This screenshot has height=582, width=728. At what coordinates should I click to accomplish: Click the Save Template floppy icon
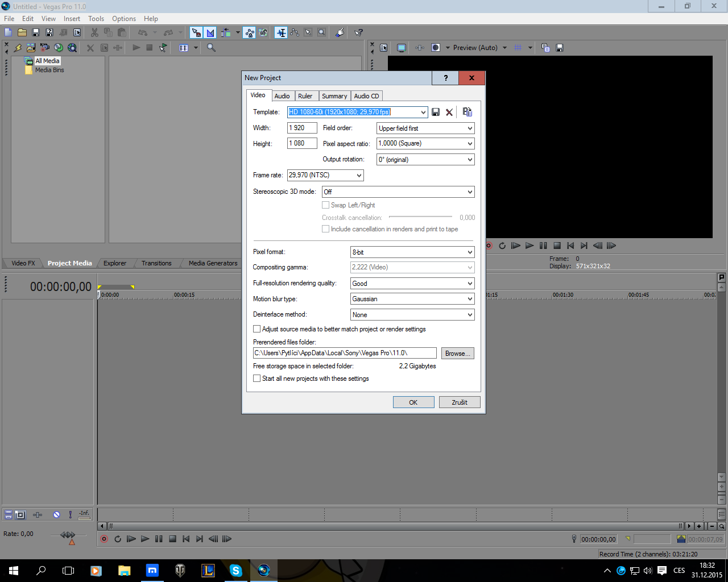(436, 112)
